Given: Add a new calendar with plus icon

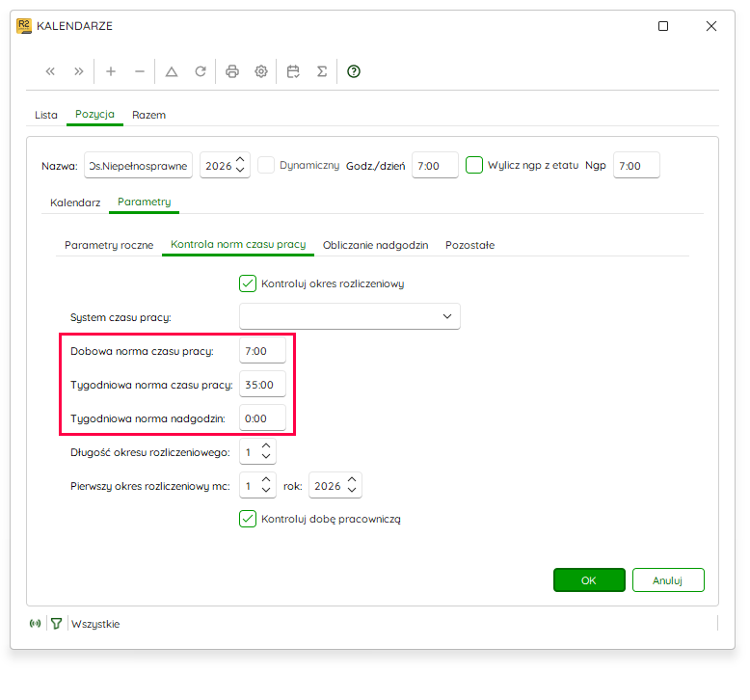Looking at the screenshot, I should 111,71.
